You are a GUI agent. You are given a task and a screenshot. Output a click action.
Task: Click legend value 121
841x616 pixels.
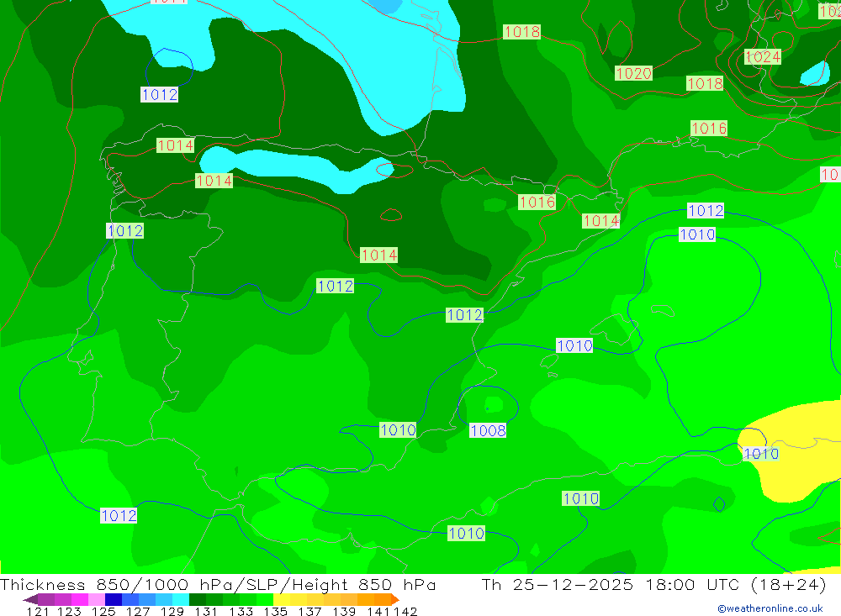(38, 611)
